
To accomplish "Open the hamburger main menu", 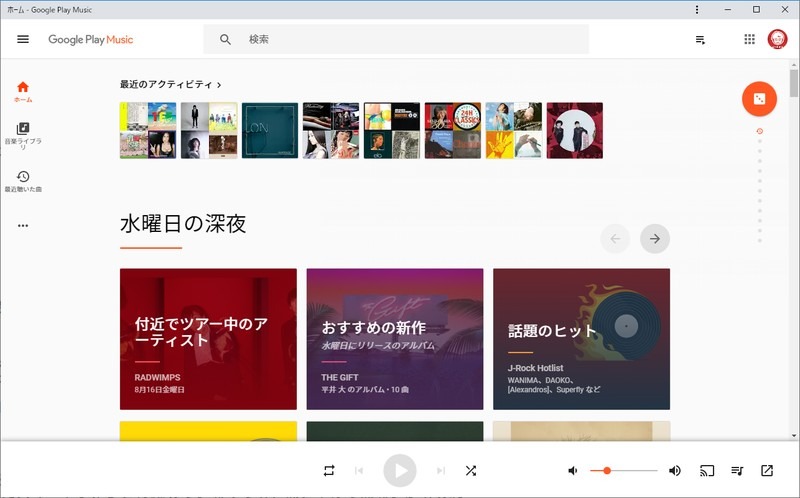I will pos(23,39).
